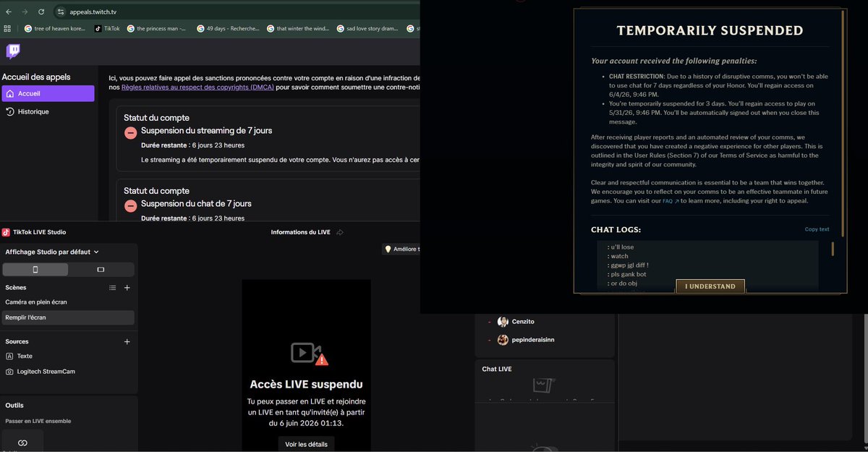
Task: Reload the appeals.twitch.tv page
Action: [41, 12]
